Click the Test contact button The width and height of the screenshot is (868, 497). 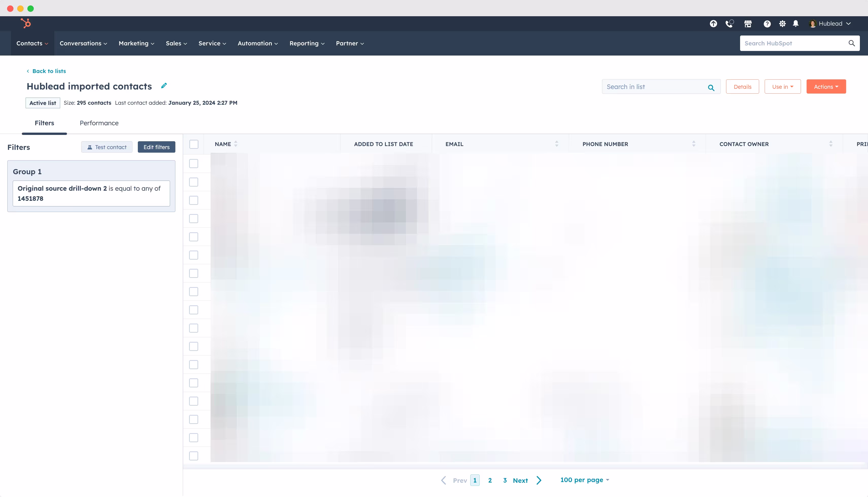[107, 147]
